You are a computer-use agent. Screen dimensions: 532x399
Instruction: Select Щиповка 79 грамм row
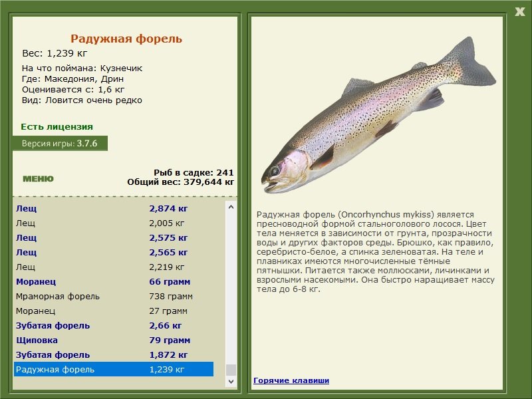tap(114, 340)
